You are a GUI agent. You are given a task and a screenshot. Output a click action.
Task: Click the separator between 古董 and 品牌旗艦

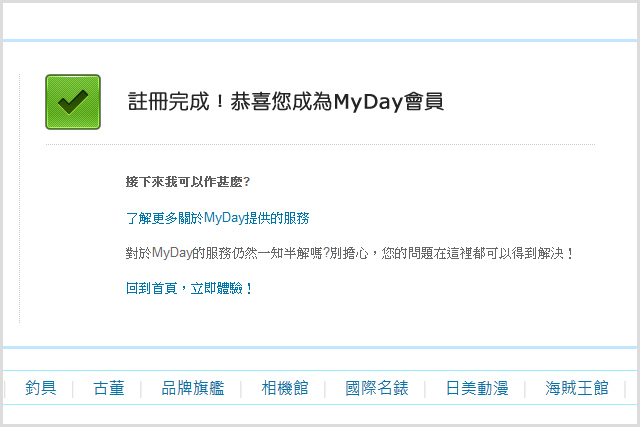tap(142, 388)
